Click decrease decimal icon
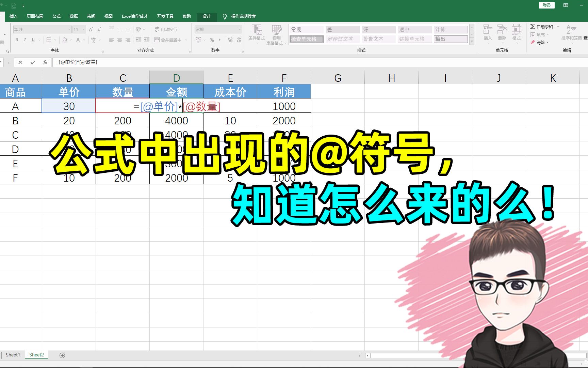Screen dimensions: 588x368 (x=239, y=40)
